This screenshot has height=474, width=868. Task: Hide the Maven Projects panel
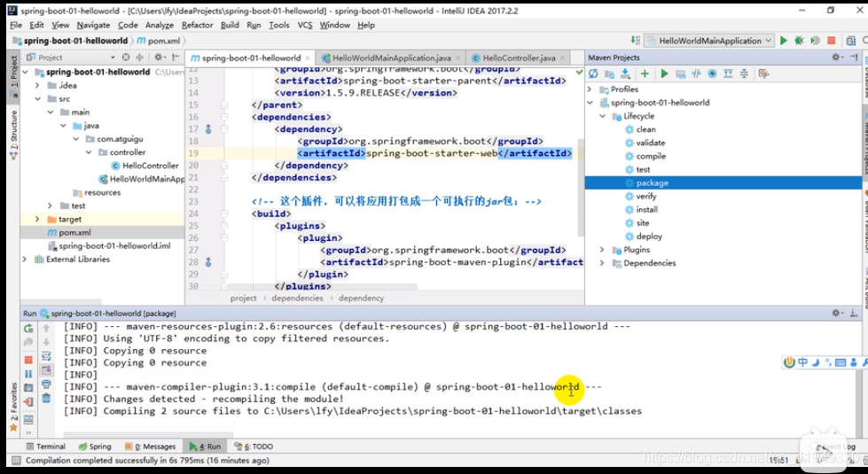tap(854, 57)
